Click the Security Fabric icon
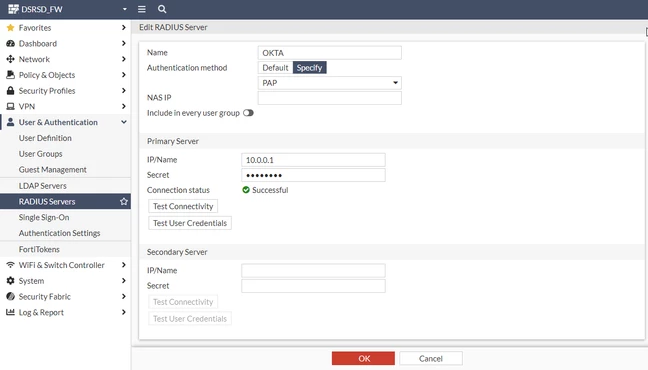The image size is (648, 370). pos(10,296)
